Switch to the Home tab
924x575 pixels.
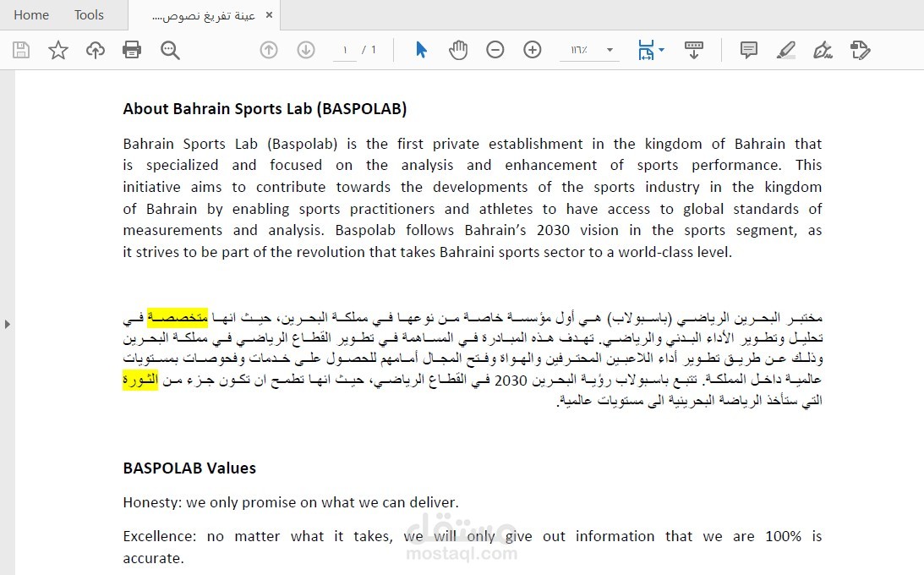pos(31,14)
